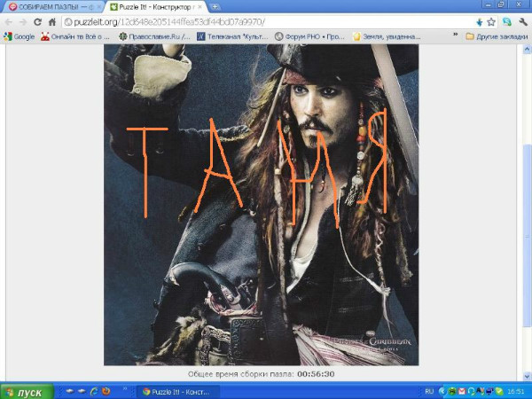Click the Home icon in toolbar
The width and height of the screenshot is (532, 399).
point(51,21)
